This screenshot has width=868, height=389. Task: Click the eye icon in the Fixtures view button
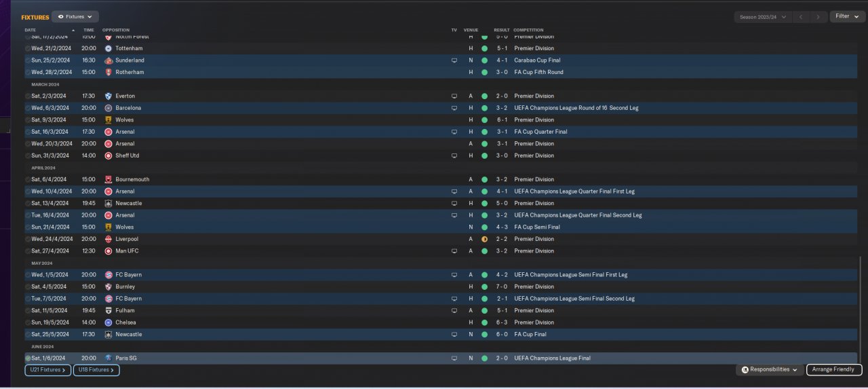coord(60,16)
